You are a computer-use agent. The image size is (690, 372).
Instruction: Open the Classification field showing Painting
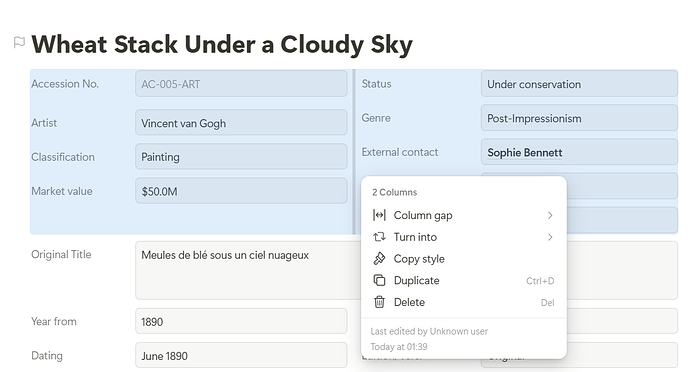(241, 157)
